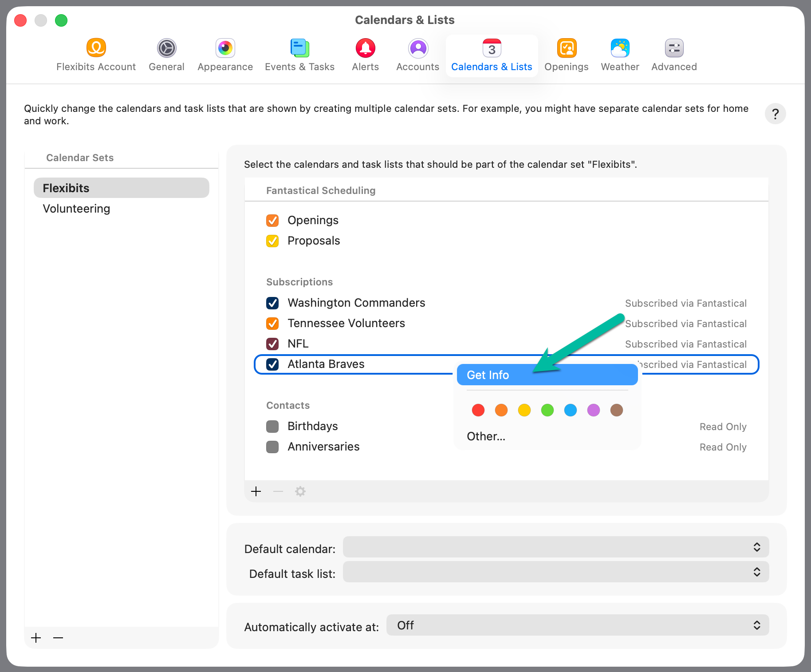Enable the Birthdays calendar checkbox
811x672 pixels.
[x=272, y=427]
